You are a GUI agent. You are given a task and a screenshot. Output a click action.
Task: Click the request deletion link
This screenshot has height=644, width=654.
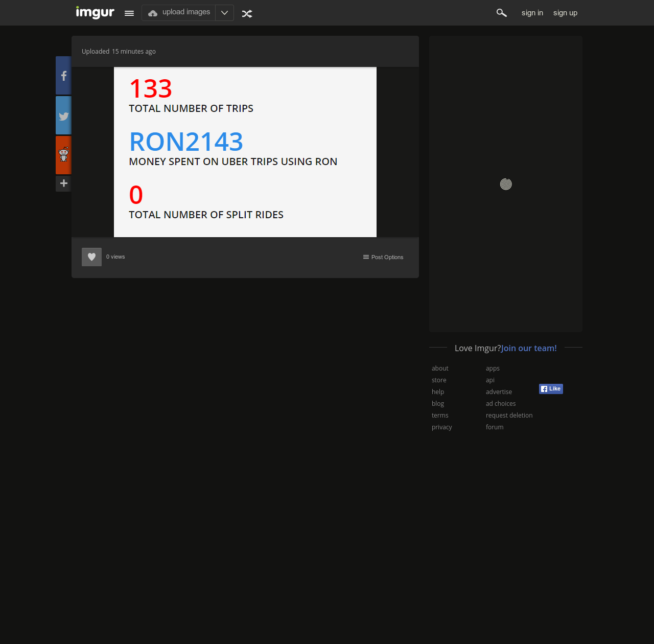(x=509, y=416)
